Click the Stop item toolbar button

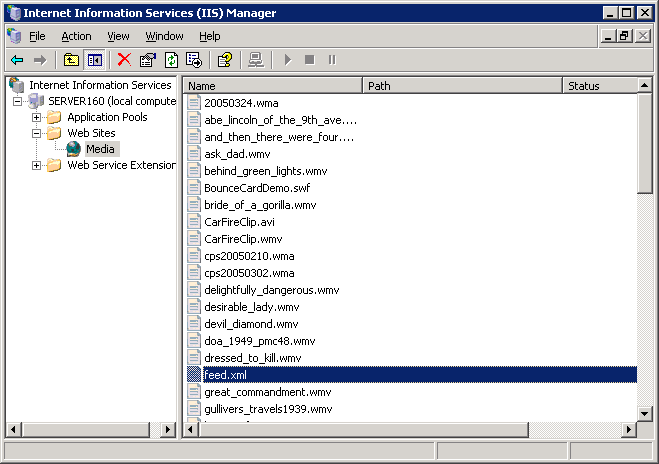(310, 60)
